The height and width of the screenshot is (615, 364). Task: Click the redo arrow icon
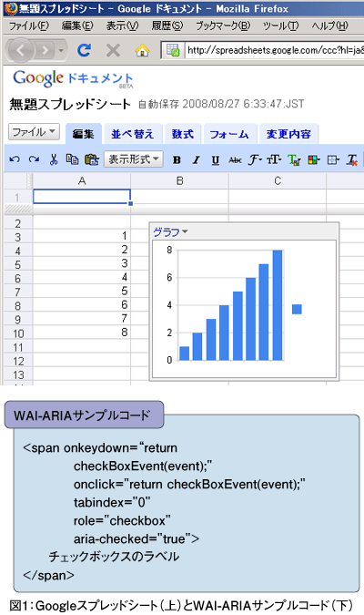(34, 159)
